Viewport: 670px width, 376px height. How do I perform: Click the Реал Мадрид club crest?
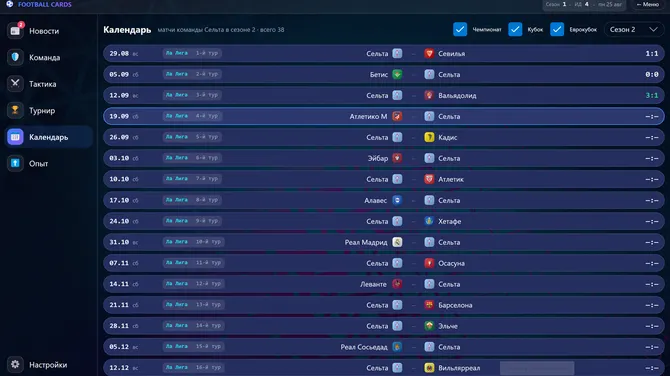(x=397, y=242)
